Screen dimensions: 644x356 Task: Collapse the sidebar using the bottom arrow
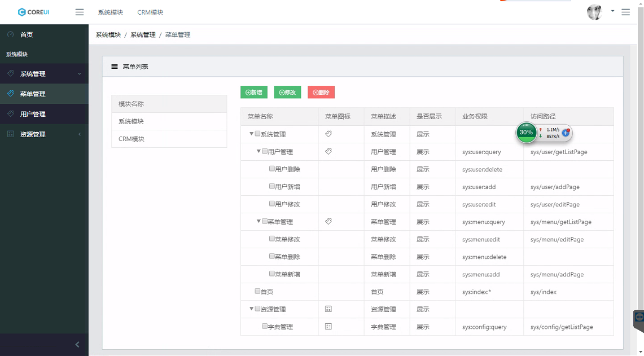(77, 345)
